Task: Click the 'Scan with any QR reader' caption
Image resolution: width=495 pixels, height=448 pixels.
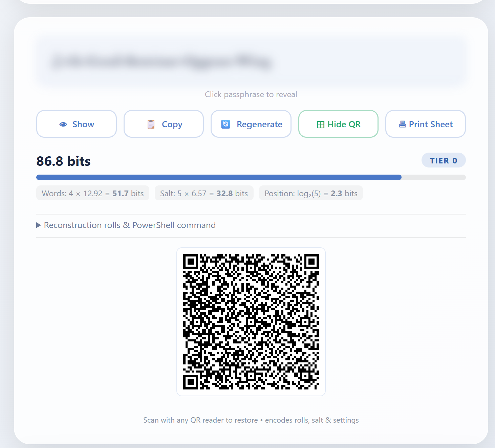Action: click(x=251, y=420)
